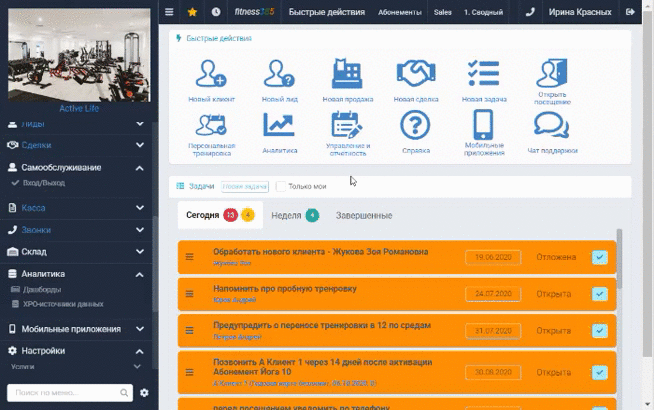The width and height of the screenshot is (654, 410).
Task: Click the gym photo thumbnail
Action: [x=79, y=55]
